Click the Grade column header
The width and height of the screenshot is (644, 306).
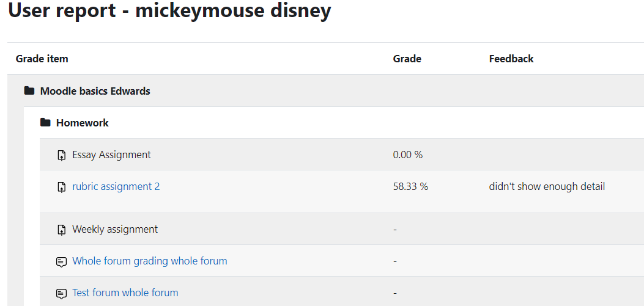click(407, 59)
